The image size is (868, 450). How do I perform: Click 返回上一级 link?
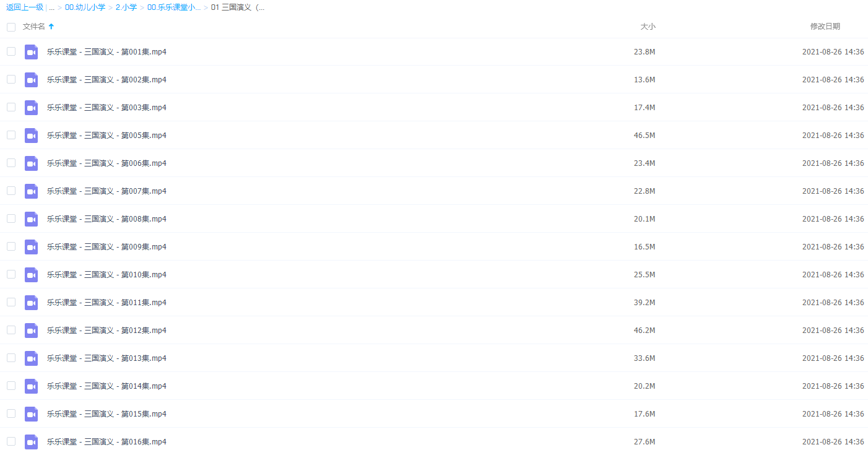point(25,7)
